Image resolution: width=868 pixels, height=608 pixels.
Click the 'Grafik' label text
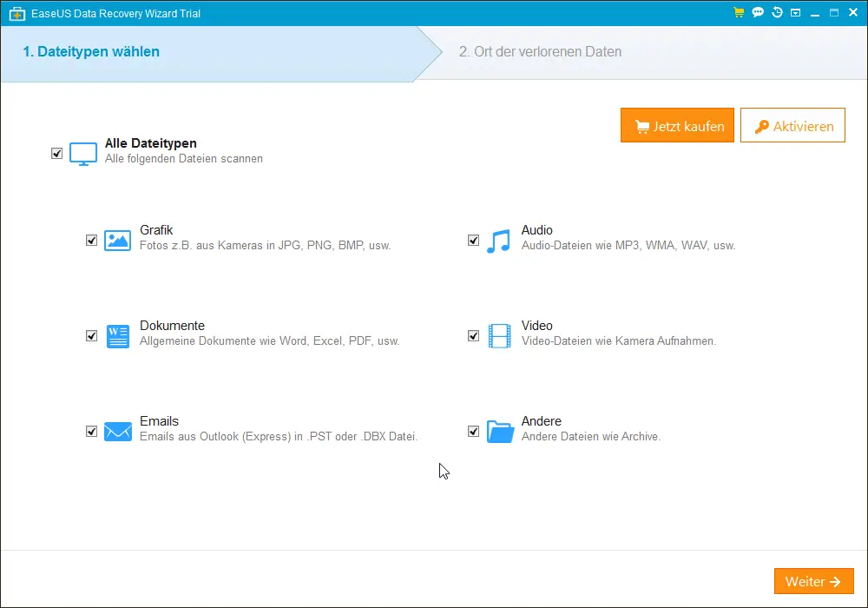tap(156, 230)
